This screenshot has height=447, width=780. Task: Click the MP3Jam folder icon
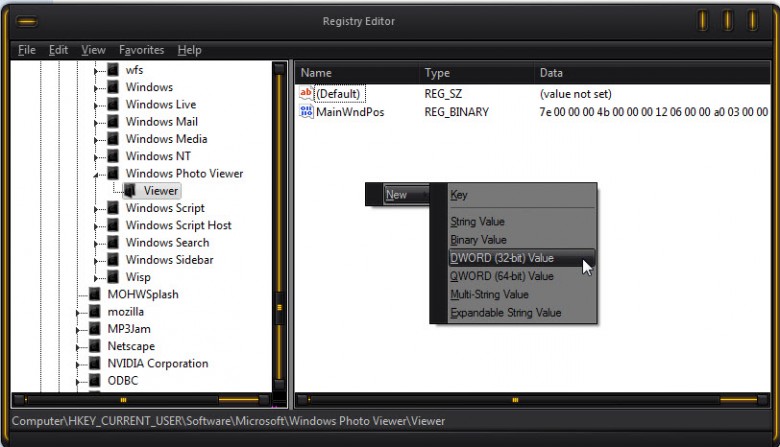[x=95, y=329]
